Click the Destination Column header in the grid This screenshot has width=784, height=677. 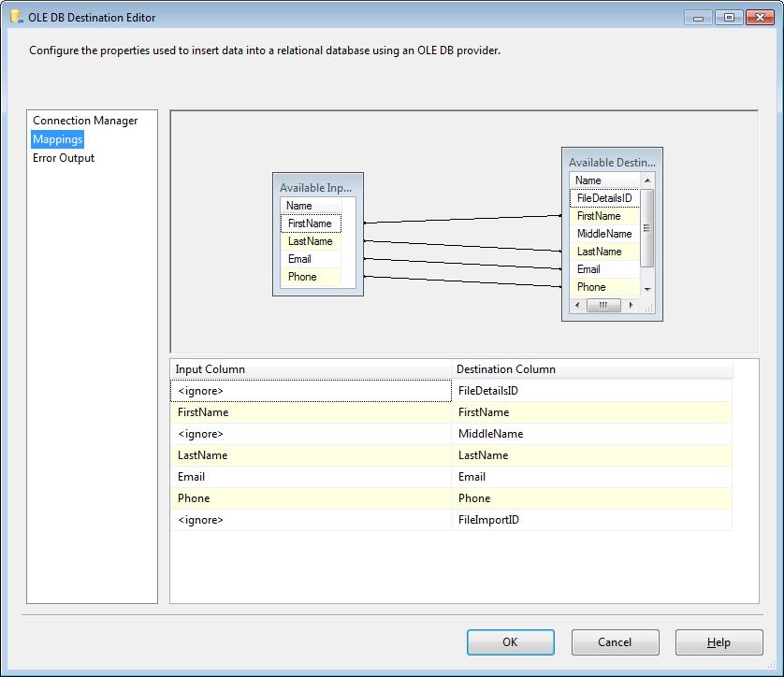(x=592, y=369)
